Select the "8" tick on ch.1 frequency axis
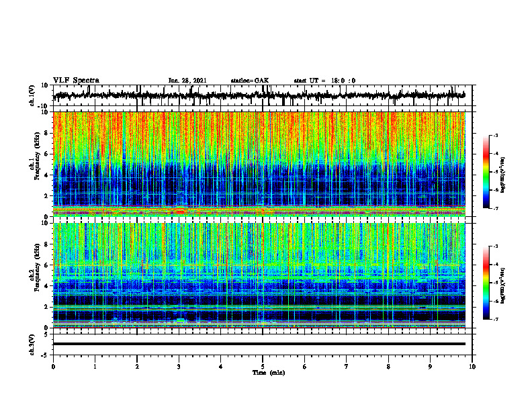Screen dimensions: 532x411 (x=47, y=133)
